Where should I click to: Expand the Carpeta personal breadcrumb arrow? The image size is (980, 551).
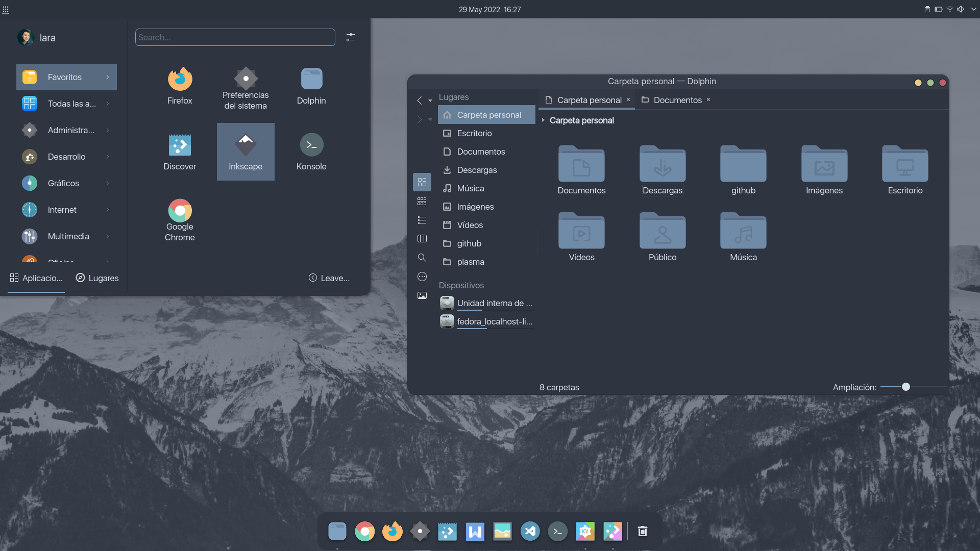pyautogui.click(x=543, y=120)
